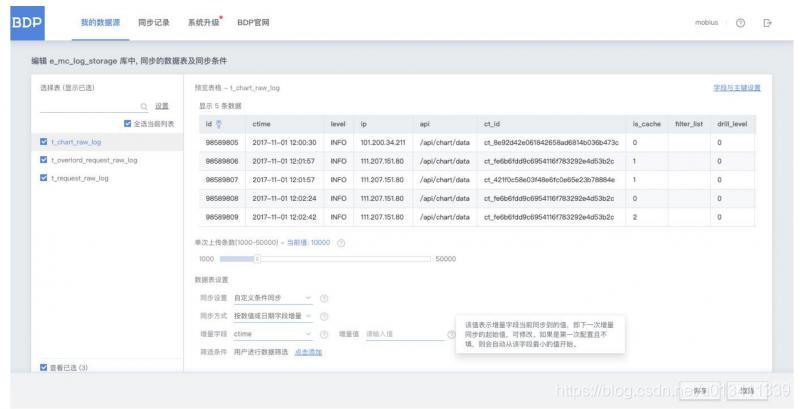The height and width of the screenshot is (409, 800).
Task: Open the 增量字段 dropdown showing ctime
Action: click(272, 334)
